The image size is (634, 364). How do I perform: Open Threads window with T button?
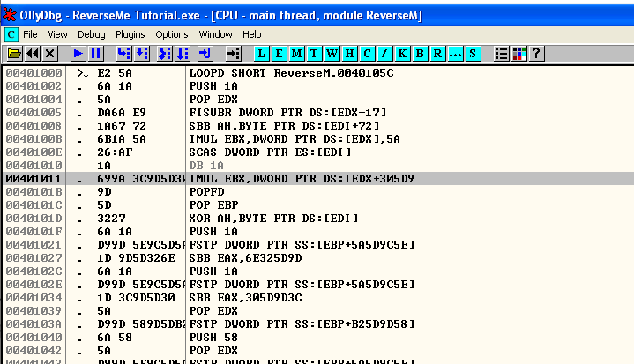click(x=314, y=54)
